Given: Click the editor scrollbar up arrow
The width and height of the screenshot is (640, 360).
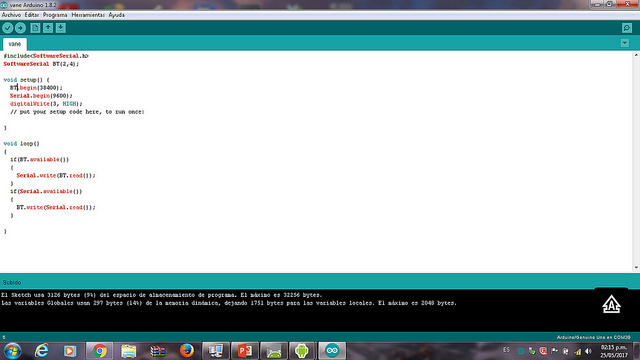Looking at the screenshot, I should tap(636, 55).
